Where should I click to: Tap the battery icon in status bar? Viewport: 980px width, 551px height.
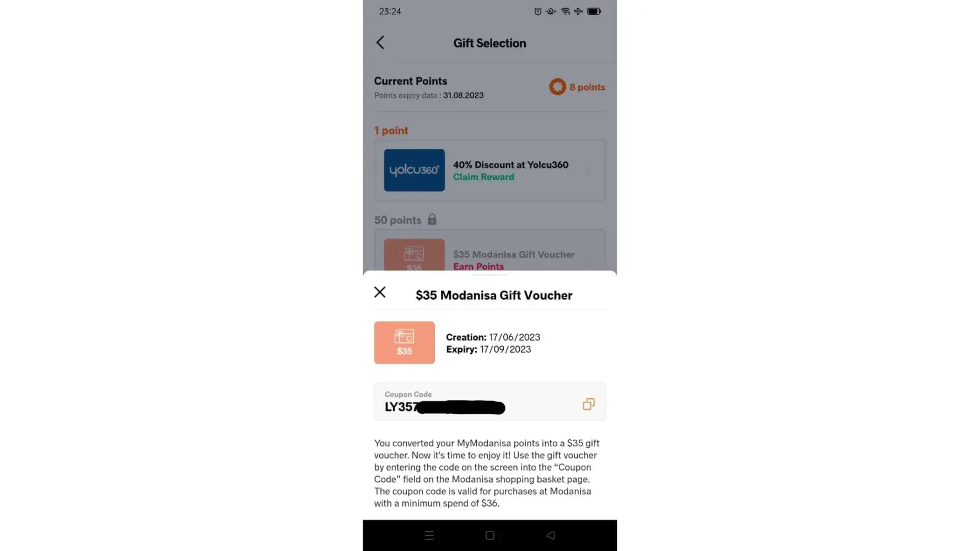(594, 12)
